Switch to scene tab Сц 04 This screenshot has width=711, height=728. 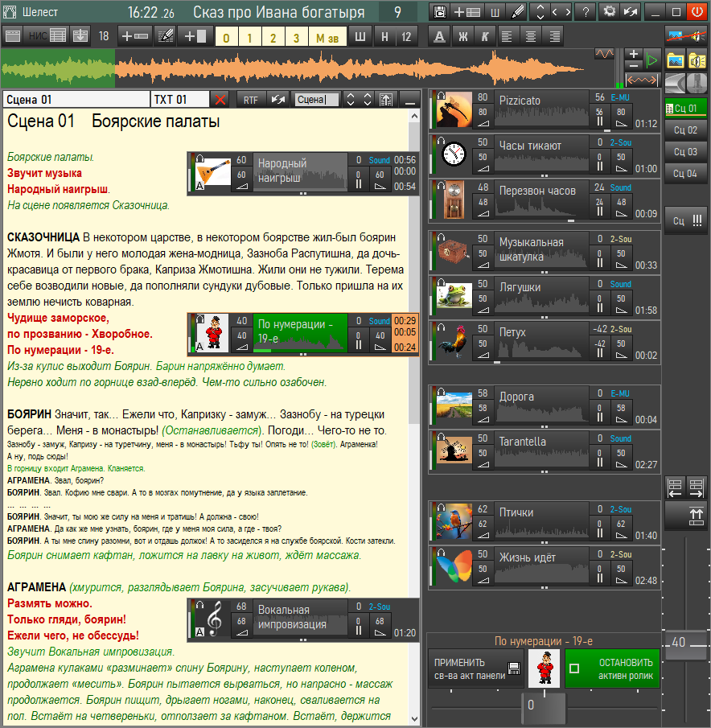tap(685, 174)
